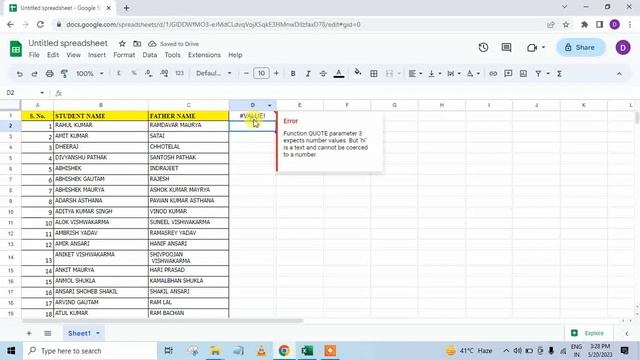The image size is (640, 360).
Task: Select cell RAHUL KUMAR
Action: coord(101,125)
